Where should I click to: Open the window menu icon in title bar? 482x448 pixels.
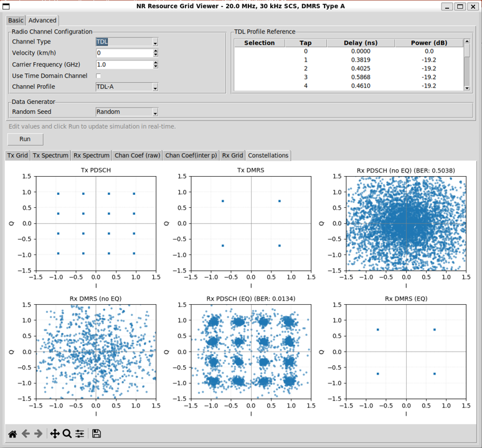[6, 6]
